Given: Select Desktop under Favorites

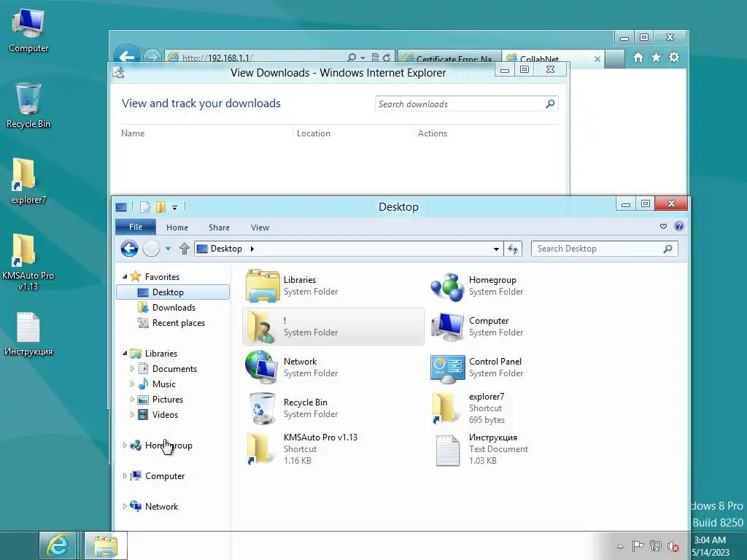Looking at the screenshot, I should 173,292.
